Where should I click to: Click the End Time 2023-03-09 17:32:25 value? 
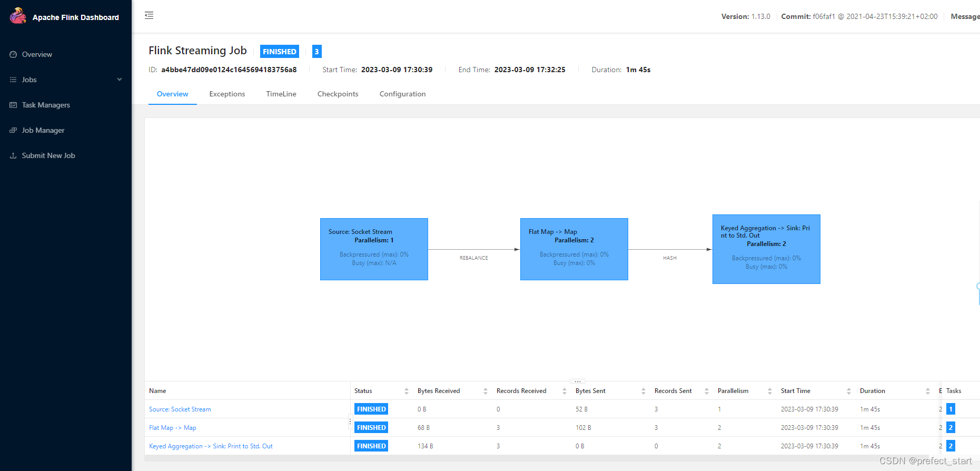(530, 70)
